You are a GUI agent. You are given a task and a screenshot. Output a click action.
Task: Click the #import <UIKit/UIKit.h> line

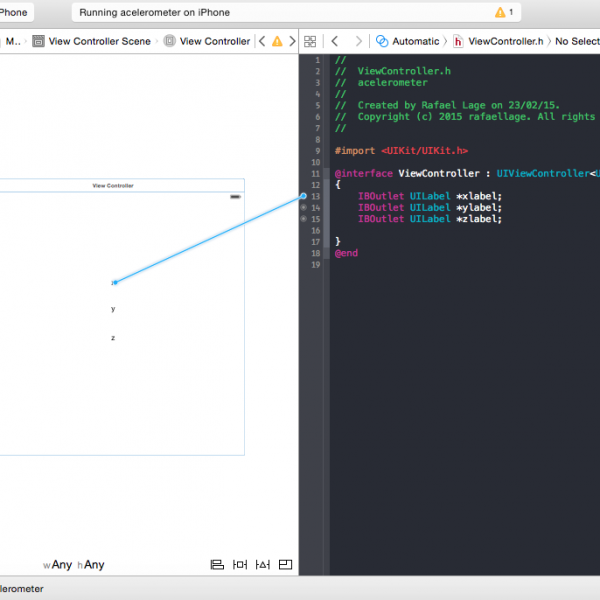(401, 151)
